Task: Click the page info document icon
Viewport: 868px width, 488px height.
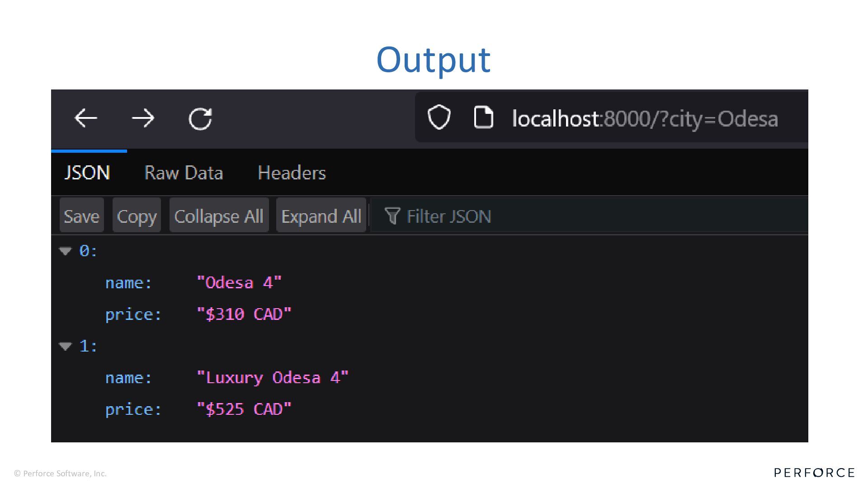Action: pos(483,117)
